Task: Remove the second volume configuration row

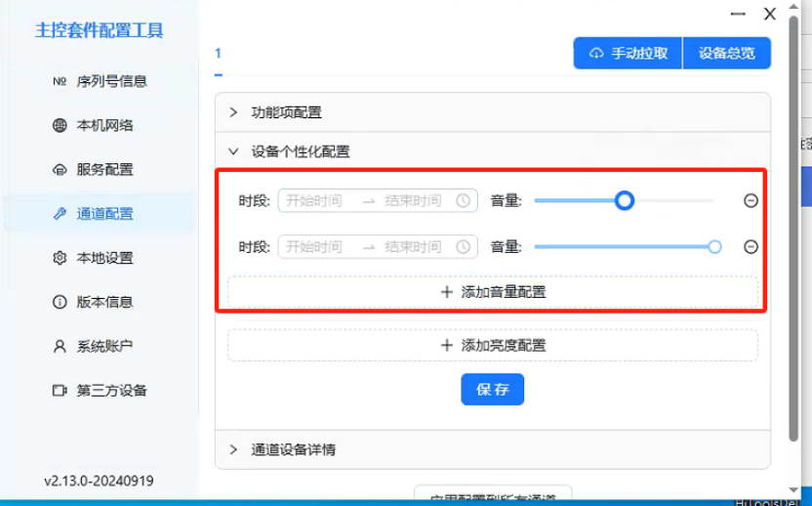Action: pyautogui.click(x=751, y=247)
